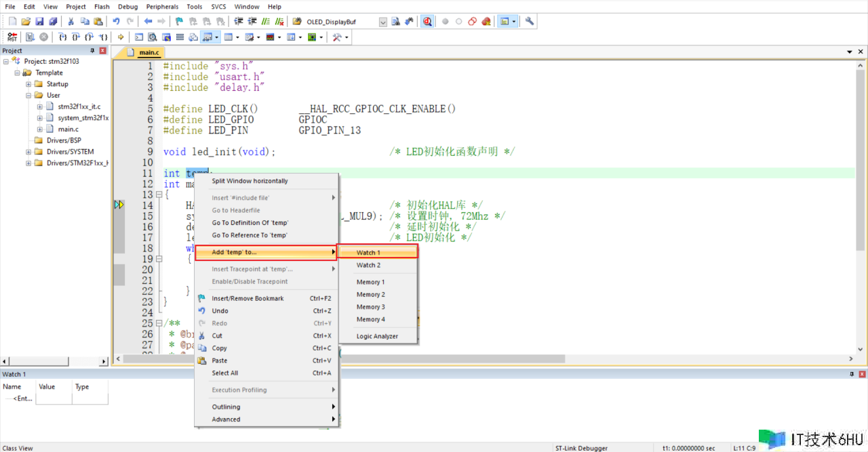Click the Insert/Remove Breakpoint icon
Image resolution: width=868 pixels, height=452 pixels.
pos(445,22)
